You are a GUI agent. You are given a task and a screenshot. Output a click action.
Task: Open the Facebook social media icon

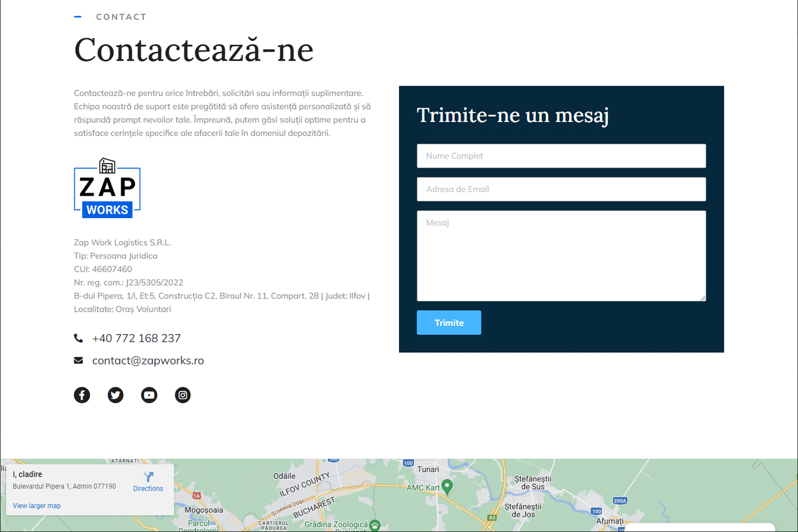pos(82,395)
